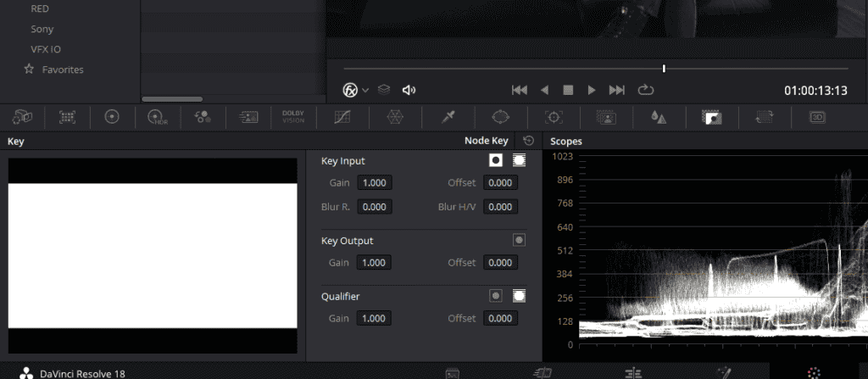The width and height of the screenshot is (868, 379).
Task: Open the RGB Mixer palette
Action: click(203, 117)
